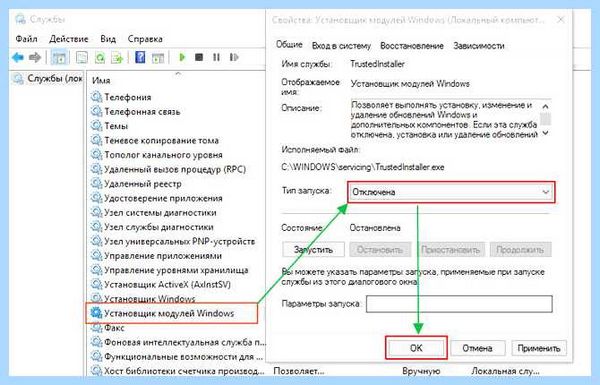Click gear icon of Установщик модулей Windows
This screenshot has width=600, height=385.
coord(96,313)
